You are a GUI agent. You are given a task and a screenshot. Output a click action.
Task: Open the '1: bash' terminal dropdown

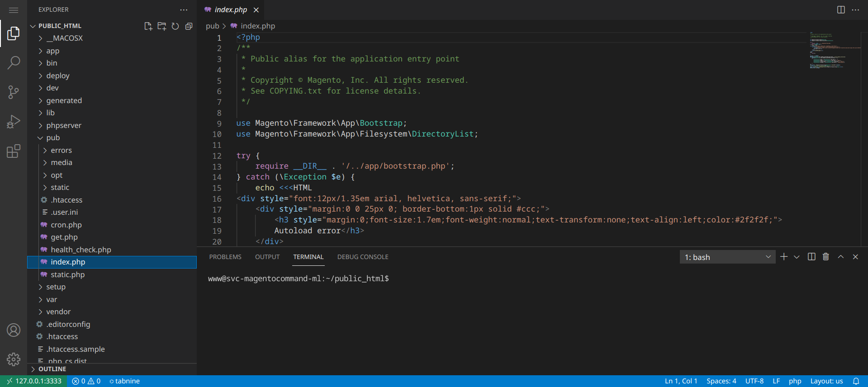pyautogui.click(x=727, y=257)
